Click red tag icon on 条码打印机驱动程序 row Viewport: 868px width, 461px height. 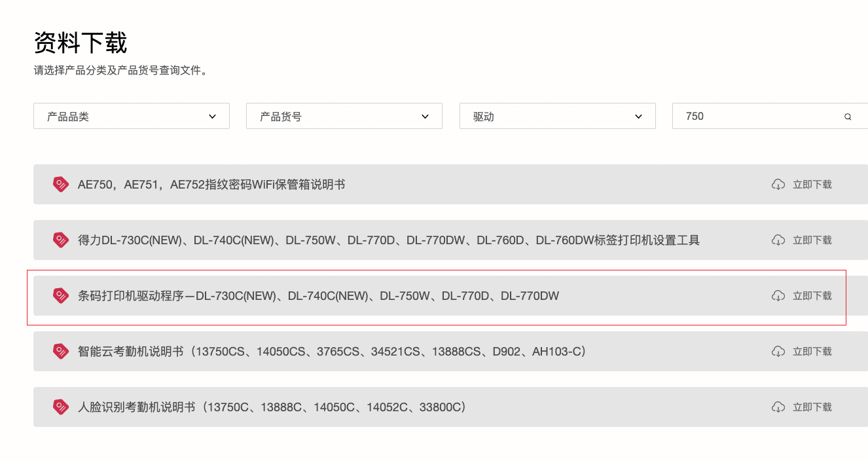click(61, 296)
